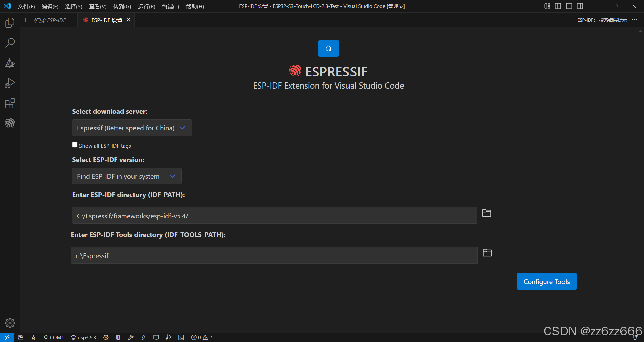Click the customize layout icon in title bar
This screenshot has height=342, width=644.
pyautogui.click(x=547, y=6)
